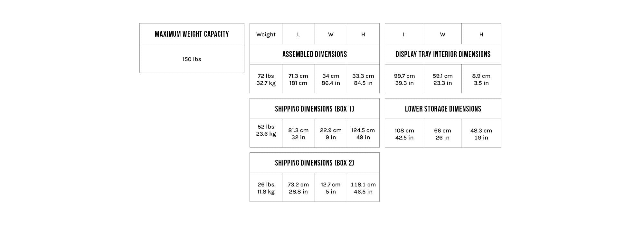Click the Lower Storage Dimensions heading

443,109
